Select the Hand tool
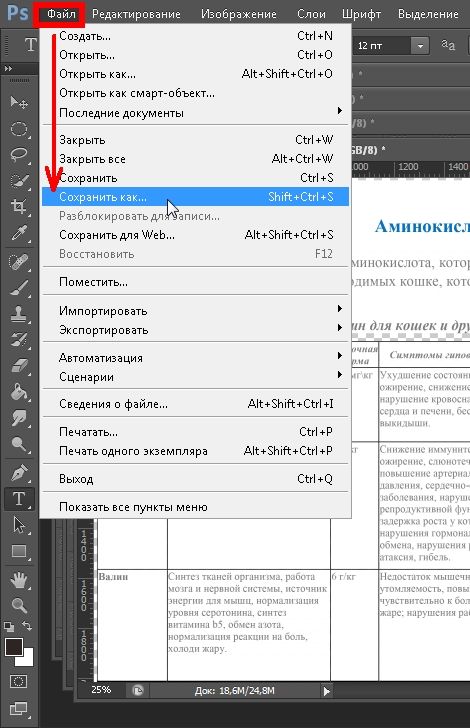 point(19,580)
